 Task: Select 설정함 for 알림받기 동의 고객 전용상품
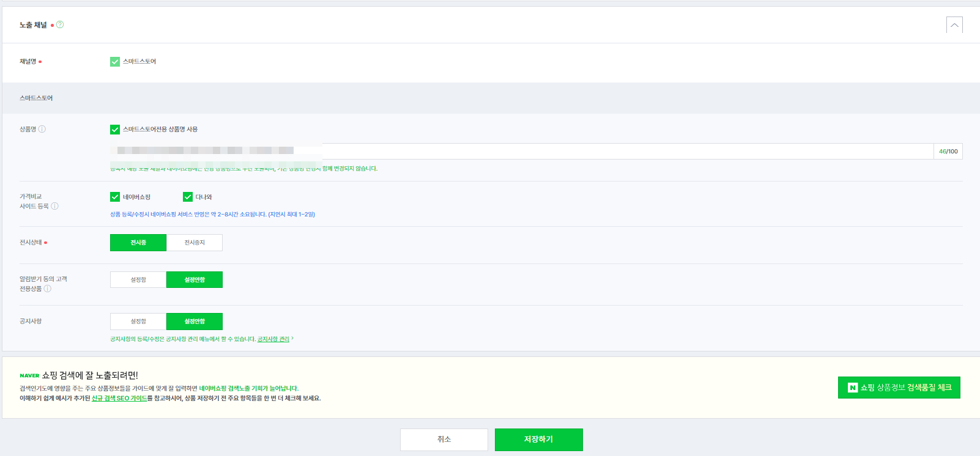[x=138, y=279]
